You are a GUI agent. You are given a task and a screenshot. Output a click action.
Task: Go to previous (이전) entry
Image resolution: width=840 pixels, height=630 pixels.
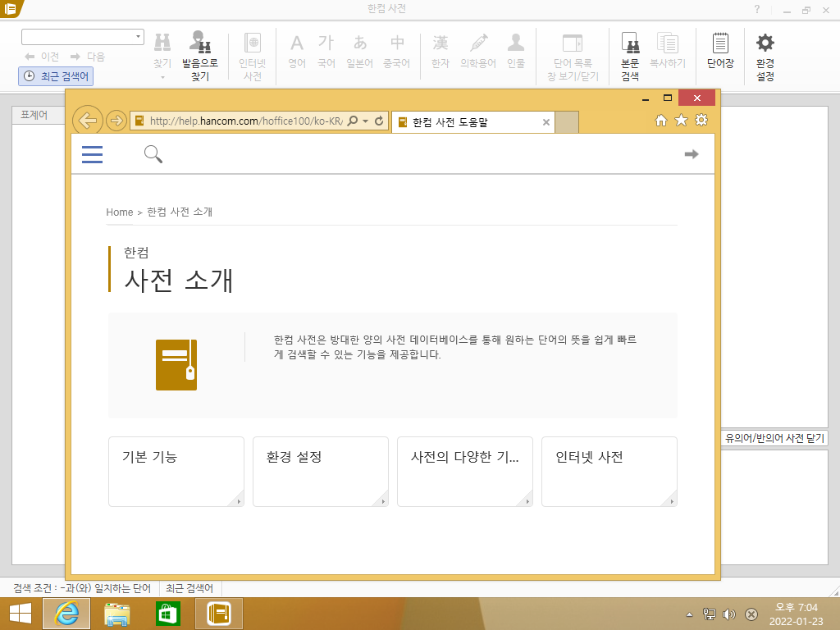42,57
